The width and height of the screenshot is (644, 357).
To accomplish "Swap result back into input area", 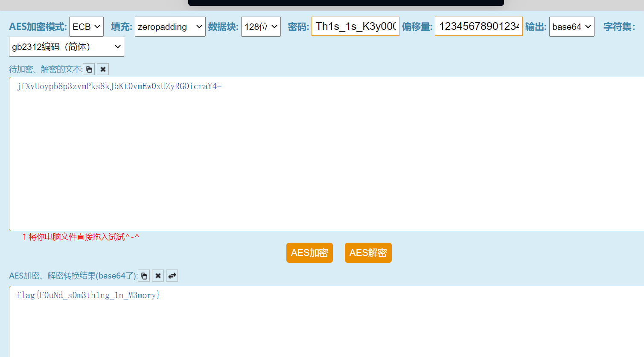I will [x=172, y=276].
